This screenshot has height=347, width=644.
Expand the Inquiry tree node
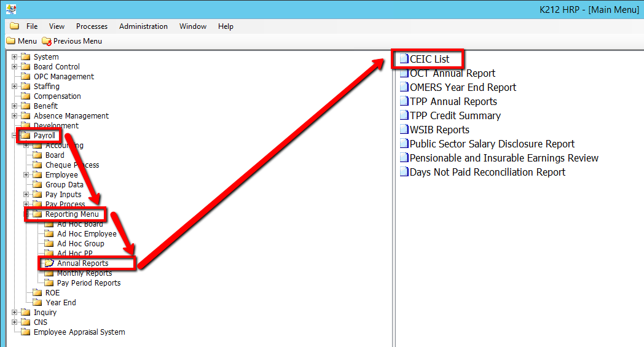[15, 313]
